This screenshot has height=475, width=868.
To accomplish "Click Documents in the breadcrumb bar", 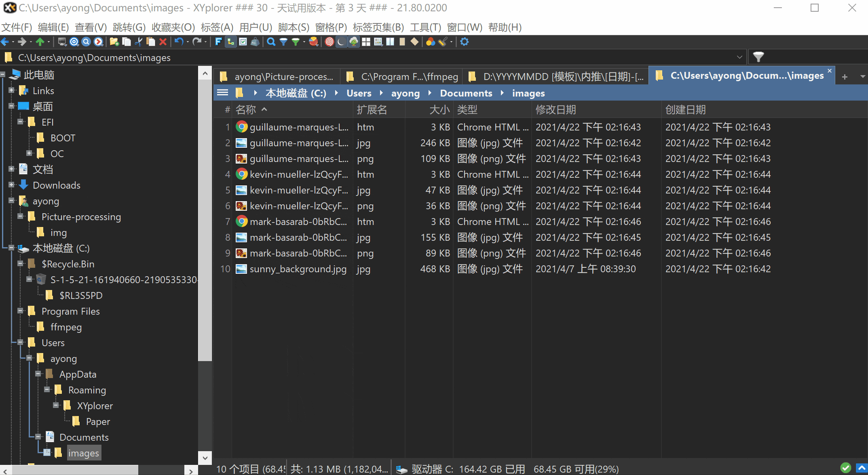I will tap(466, 93).
